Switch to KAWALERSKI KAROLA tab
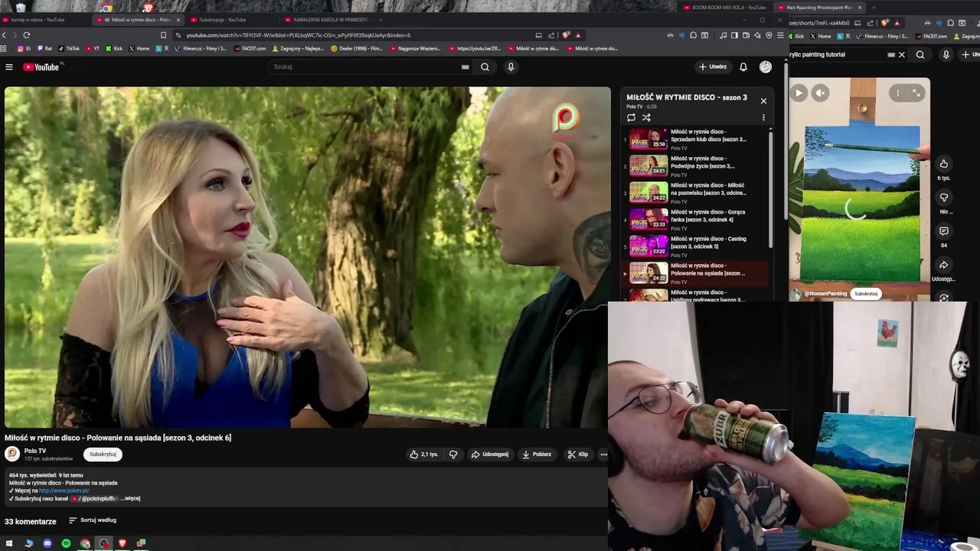 (x=325, y=20)
